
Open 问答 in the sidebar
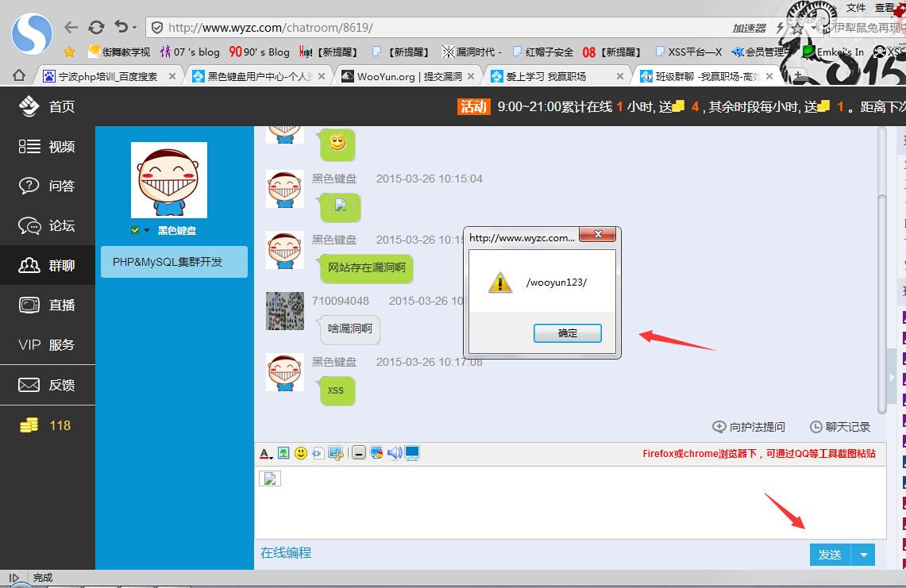tap(48, 186)
